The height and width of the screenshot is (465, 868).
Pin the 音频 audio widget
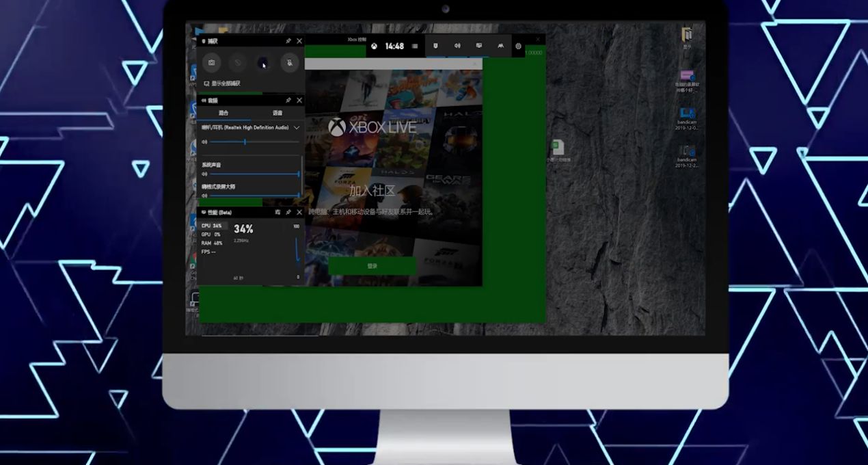click(x=288, y=100)
